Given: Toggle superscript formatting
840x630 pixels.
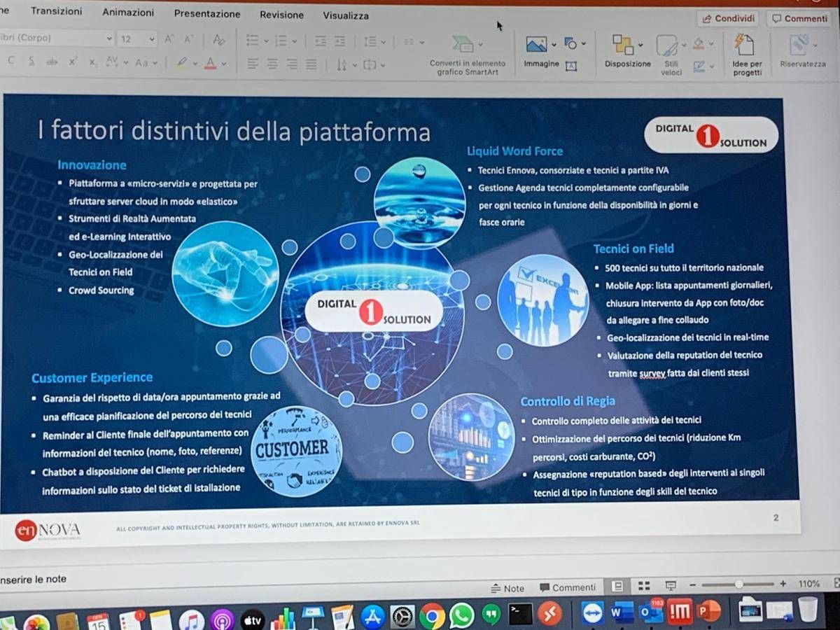Looking at the screenshot, I should (x=73, y=62).
